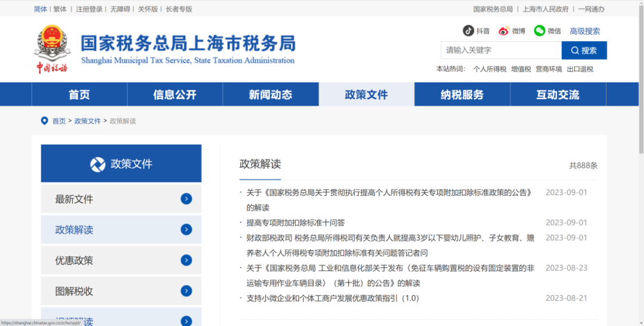Image resolution: width=644 pixels, height=326 pixels.
Task: Click the location pin breadcrumb icon
Action: coord(44,121)
